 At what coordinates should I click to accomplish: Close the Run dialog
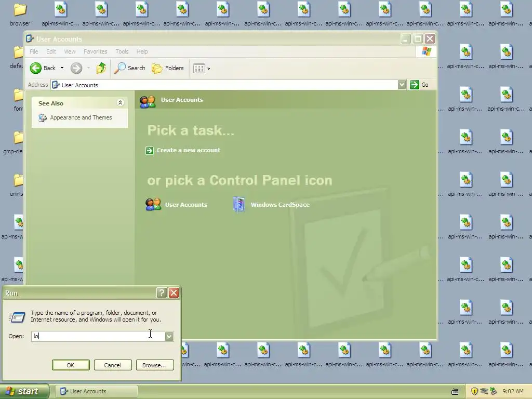[174, 293]
